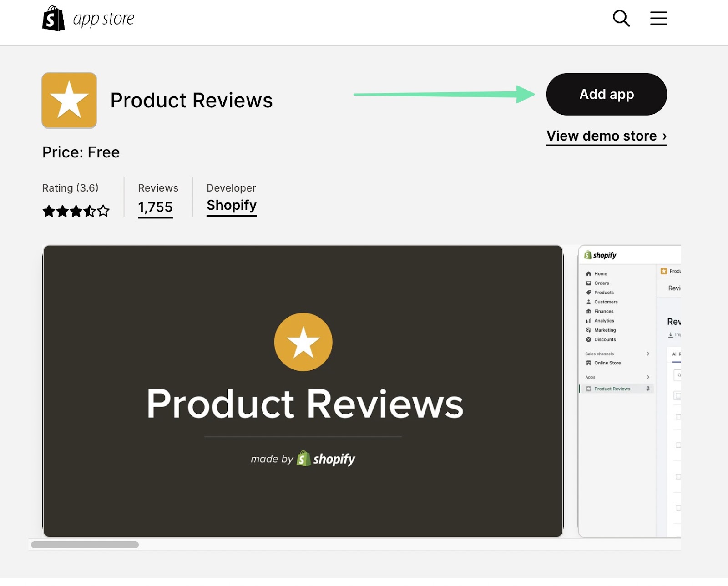This screenshot has width=728, height=586.
Task: Click Discounts in the screenshot sidebar
Action: [605, 340]
